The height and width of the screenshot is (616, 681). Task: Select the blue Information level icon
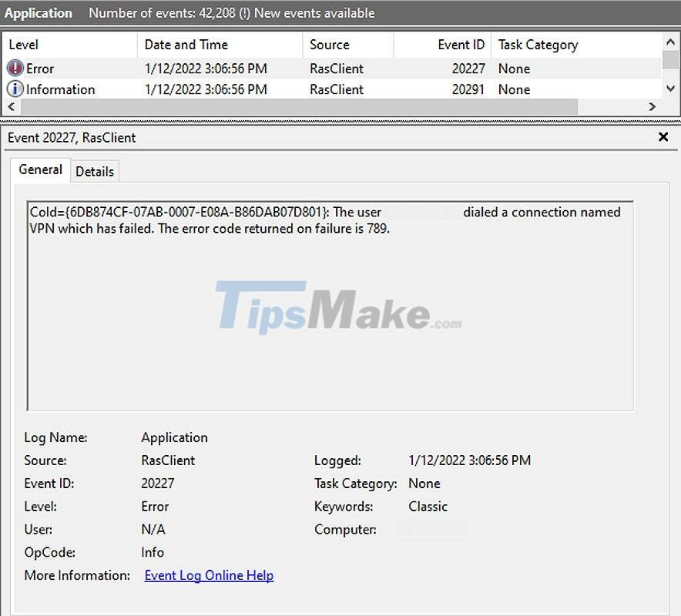click(x=15, y=89)
